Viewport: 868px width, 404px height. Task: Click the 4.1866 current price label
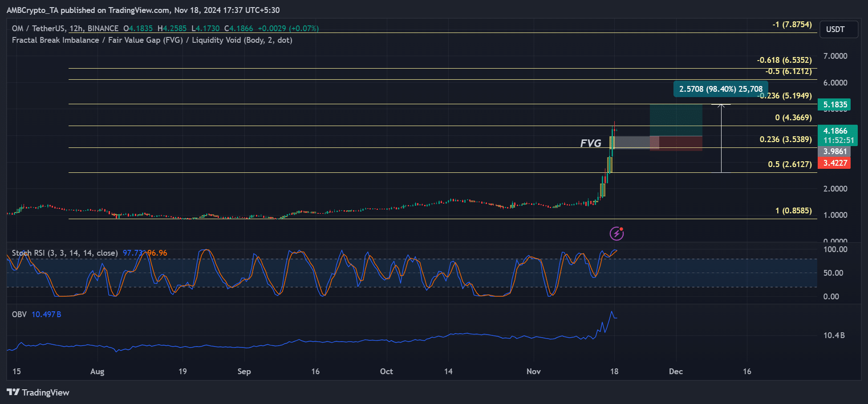point(838,131)
